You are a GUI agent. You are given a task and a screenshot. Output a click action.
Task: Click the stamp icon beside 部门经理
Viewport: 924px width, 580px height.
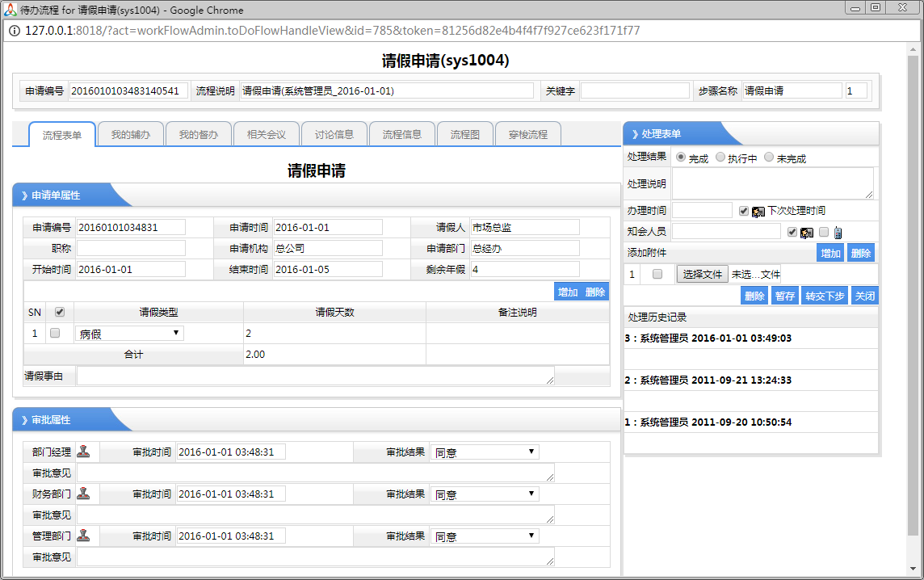tap(83, 452)
